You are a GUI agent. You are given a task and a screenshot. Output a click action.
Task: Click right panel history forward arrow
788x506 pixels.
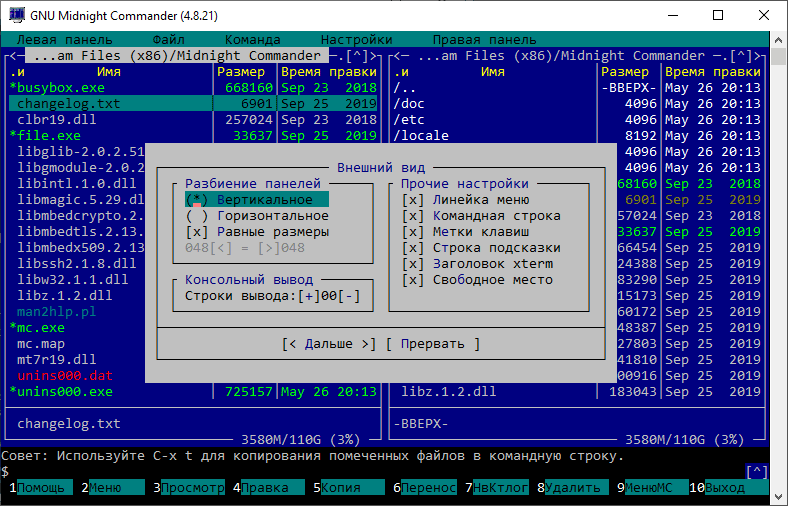click(757, 55)
